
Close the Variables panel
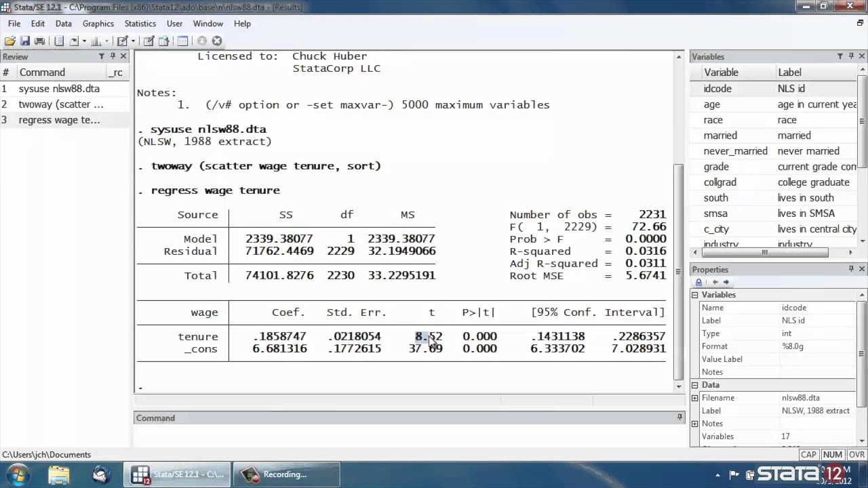coord(862,56)
